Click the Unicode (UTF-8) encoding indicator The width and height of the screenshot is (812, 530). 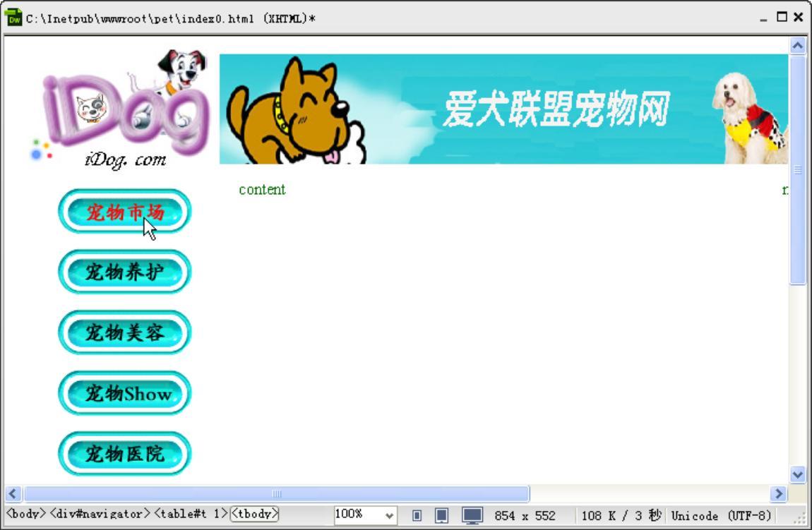721,515
